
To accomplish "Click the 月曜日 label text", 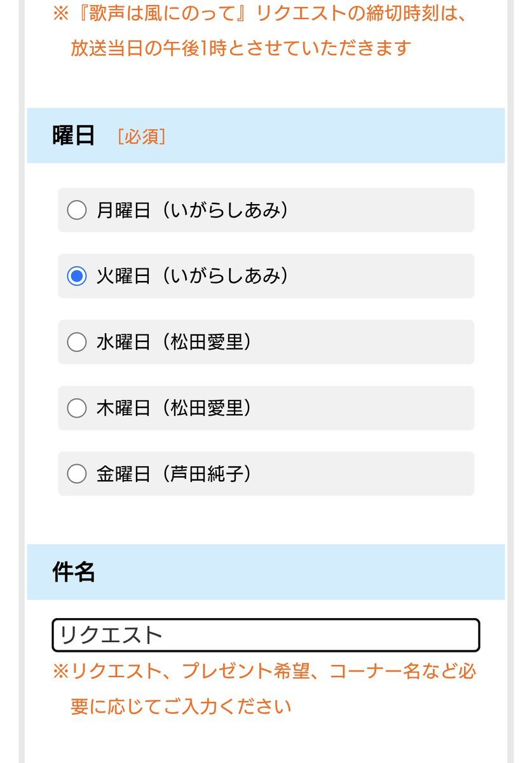I will (x=123, y=210).
